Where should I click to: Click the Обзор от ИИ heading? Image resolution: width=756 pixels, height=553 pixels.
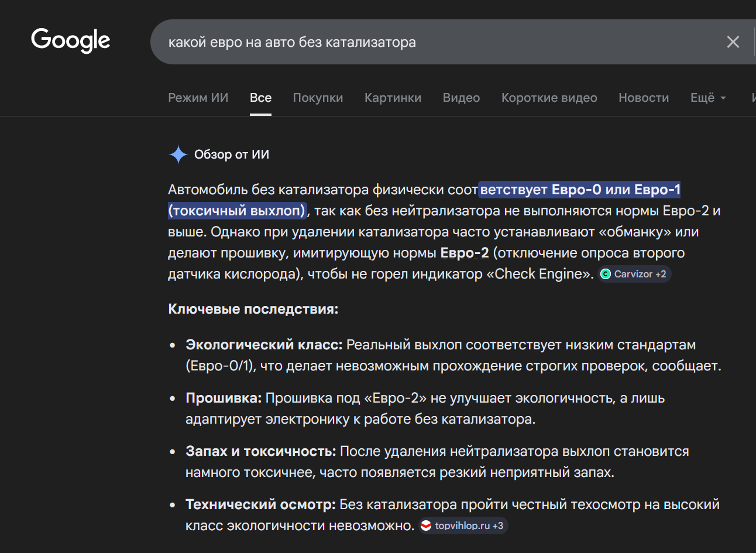pos(232,154)
